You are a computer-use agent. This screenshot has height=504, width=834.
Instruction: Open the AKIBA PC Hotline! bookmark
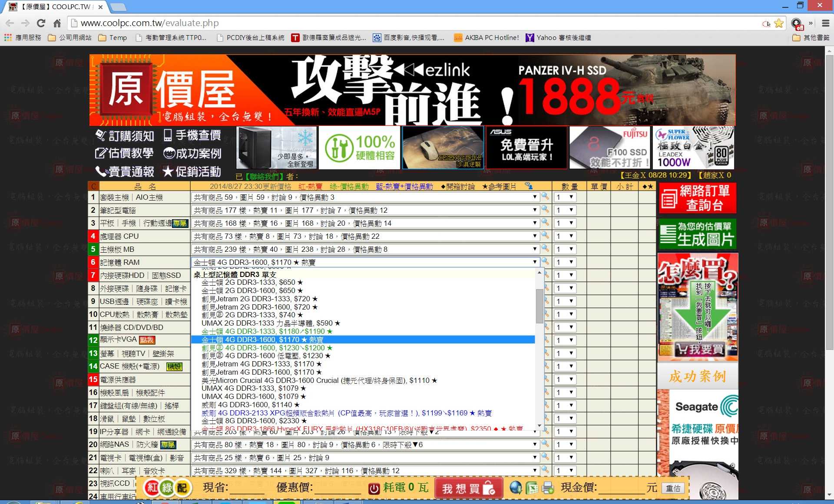coord(486,38)
